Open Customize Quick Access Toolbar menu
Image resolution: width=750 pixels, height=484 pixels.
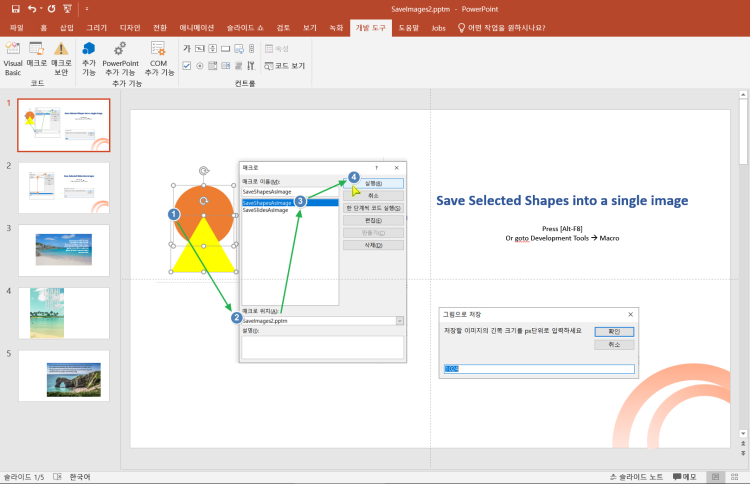(87, 9)
